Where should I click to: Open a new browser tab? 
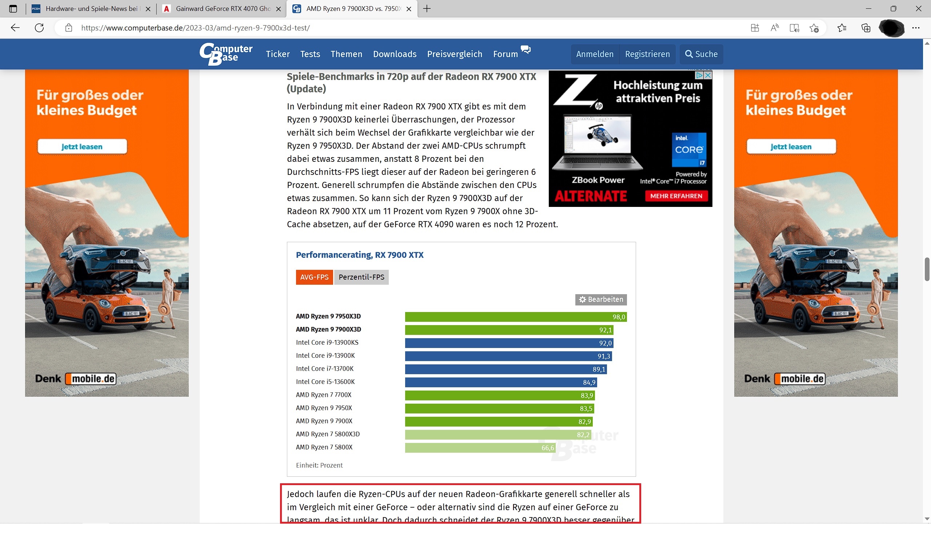(427, 9)
